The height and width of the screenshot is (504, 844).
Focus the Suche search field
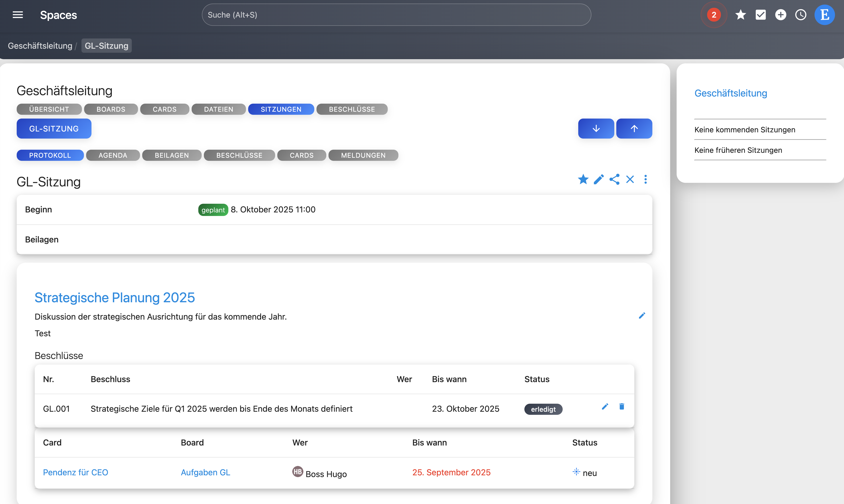[x=396, y=15]
